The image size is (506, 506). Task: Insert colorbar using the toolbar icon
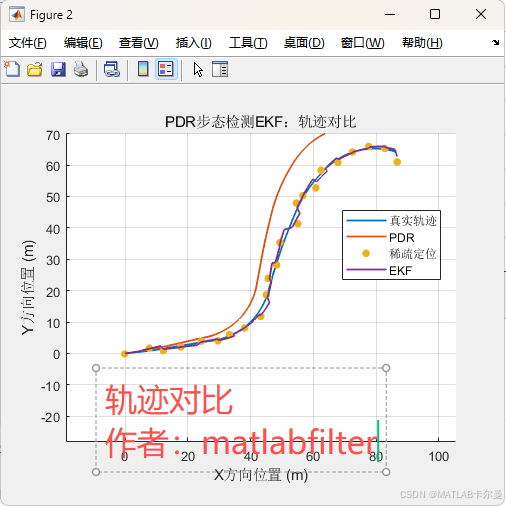[x=143, y=69]
